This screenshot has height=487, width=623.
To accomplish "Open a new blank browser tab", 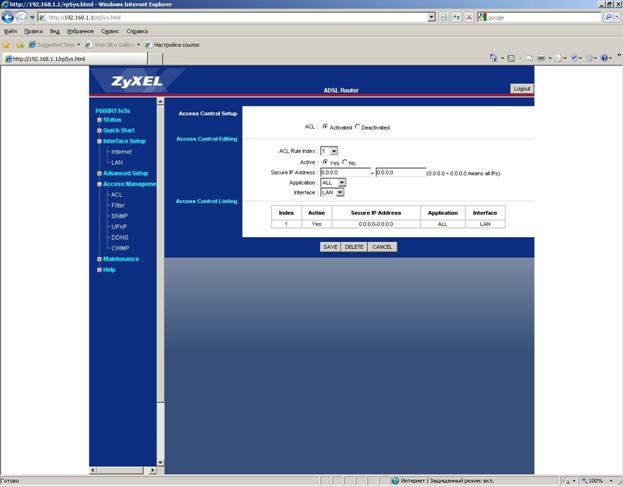I will 155,59.
